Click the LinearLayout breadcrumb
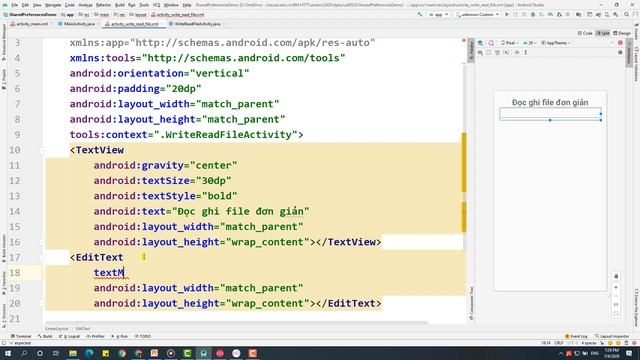This screenshot has width=640, height=360. point(57,329)
